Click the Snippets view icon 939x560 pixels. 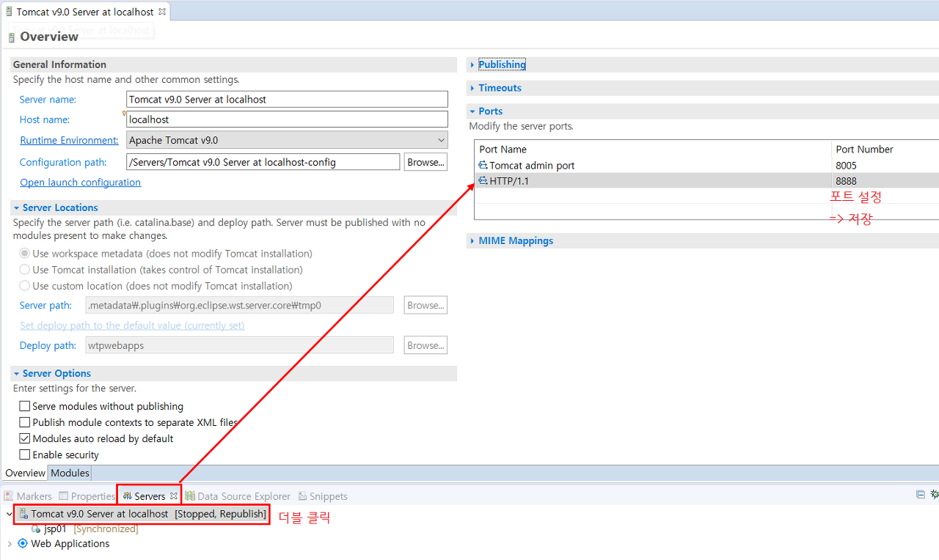pyautogui.click(x=302, y=496)
